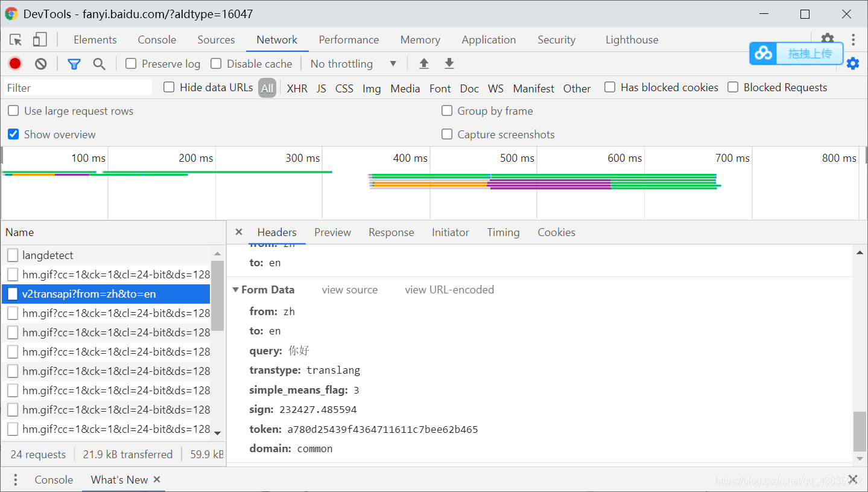Image resolution: width=868 pixels, height=492 pixels.
Task: Filter requests by Img type
Action: pyautogui.click(x=372, y=88)
